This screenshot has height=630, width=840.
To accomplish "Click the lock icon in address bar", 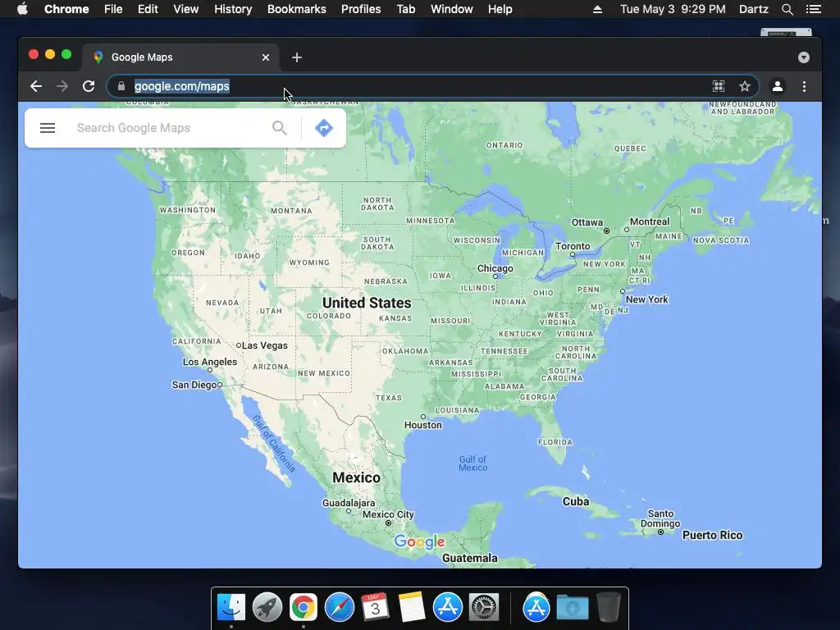I will tap(121, 86).
